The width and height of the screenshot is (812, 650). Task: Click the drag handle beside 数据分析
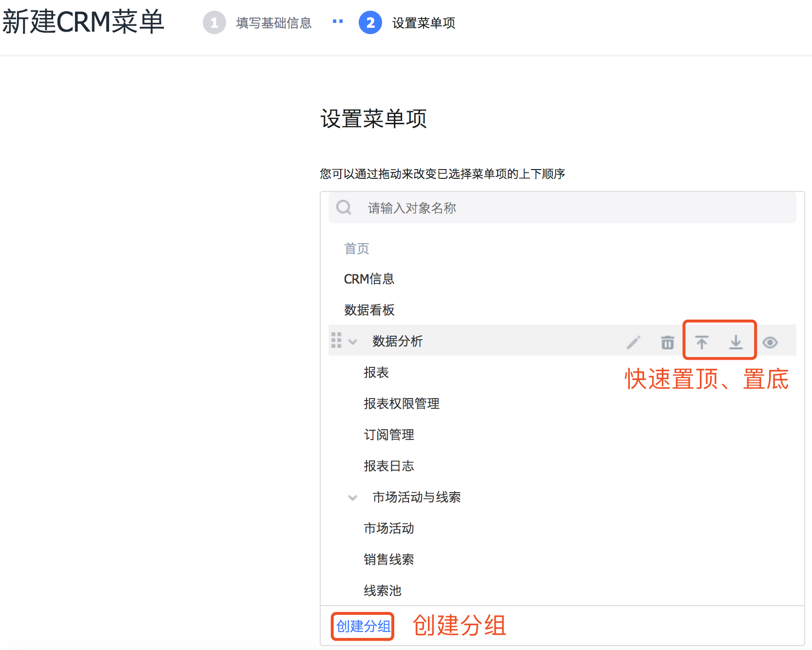(x=336, y=340)
